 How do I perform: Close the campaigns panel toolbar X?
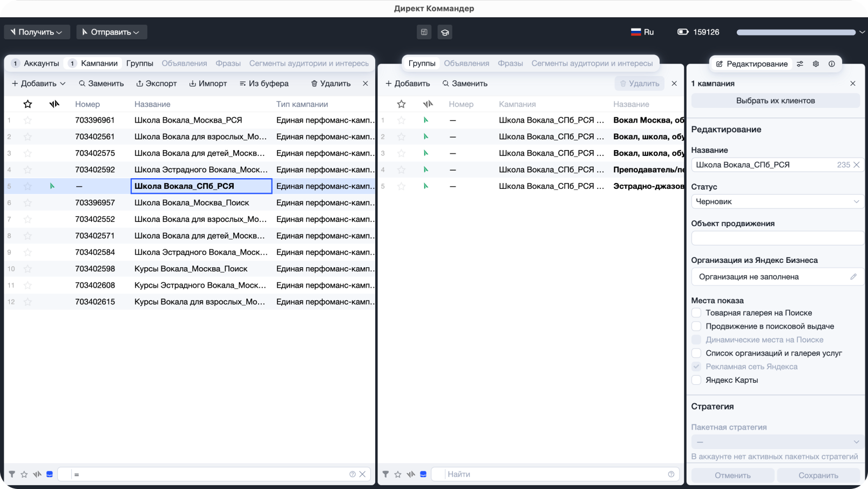pyautogui.click(x=365, y=84)
